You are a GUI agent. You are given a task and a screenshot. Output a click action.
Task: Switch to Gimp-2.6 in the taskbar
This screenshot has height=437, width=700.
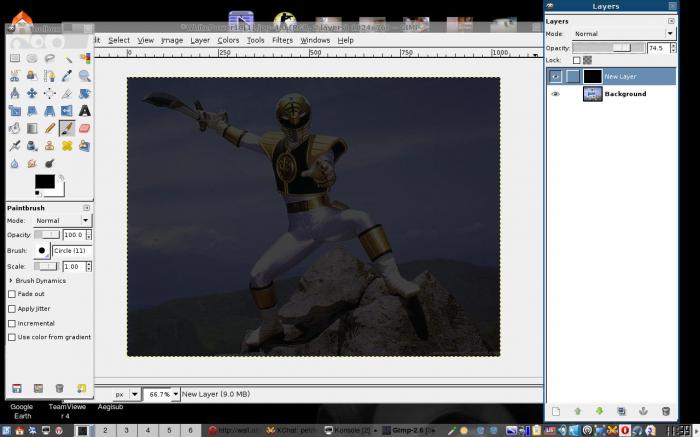tap(409, 430)
